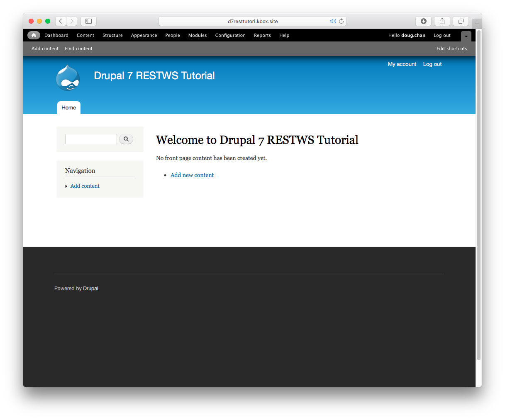The width and height of the screenshot is (505, 420).
Task: Click the Navigation block heading
Action: [x=80, y=171]
